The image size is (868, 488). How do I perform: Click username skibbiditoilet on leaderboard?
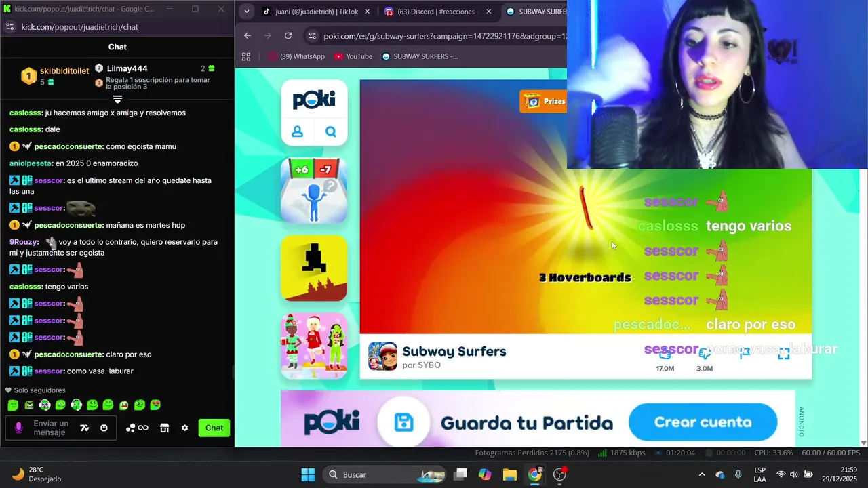pos(64,71)
